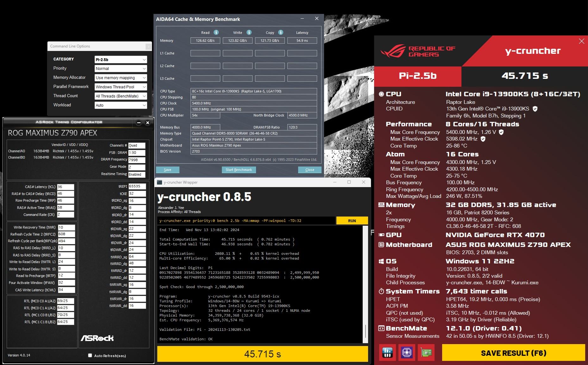Click the y-cruncher command line field

click(246, 221)
